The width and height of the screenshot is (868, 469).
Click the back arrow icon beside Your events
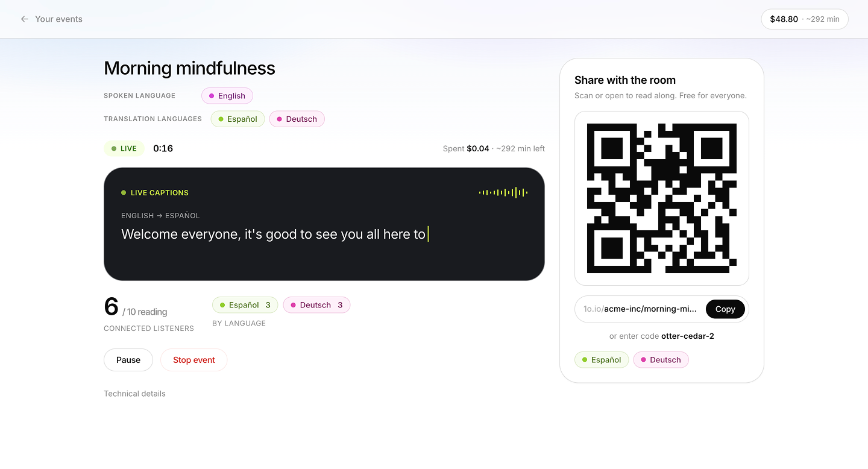(x=25, y=19)
